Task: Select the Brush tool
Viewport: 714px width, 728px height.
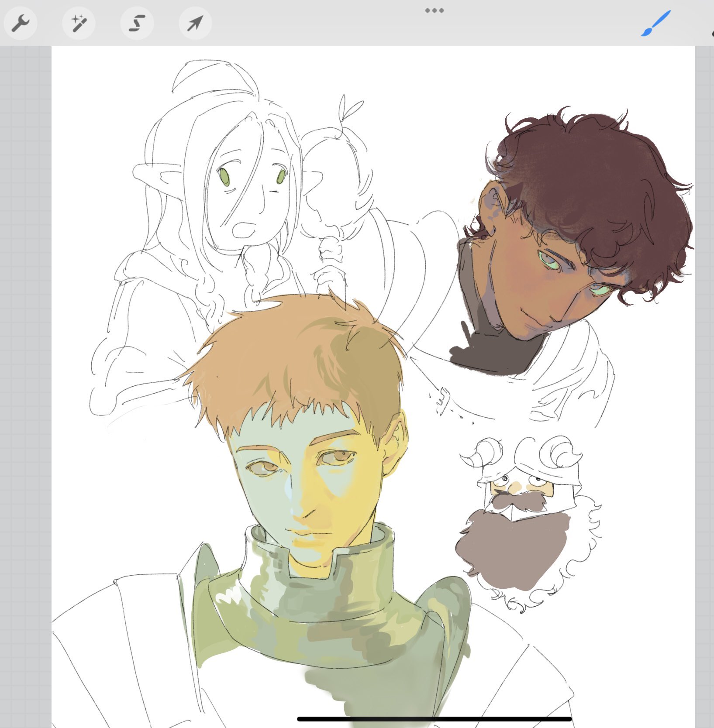Action: pos(655,24)
